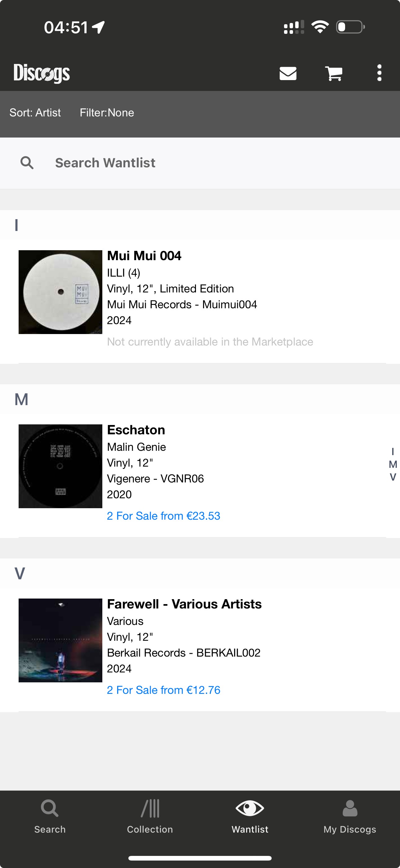Select the Wantlist eye tab
The height and width of the screenshot is (868, 400).
[250, 816]
